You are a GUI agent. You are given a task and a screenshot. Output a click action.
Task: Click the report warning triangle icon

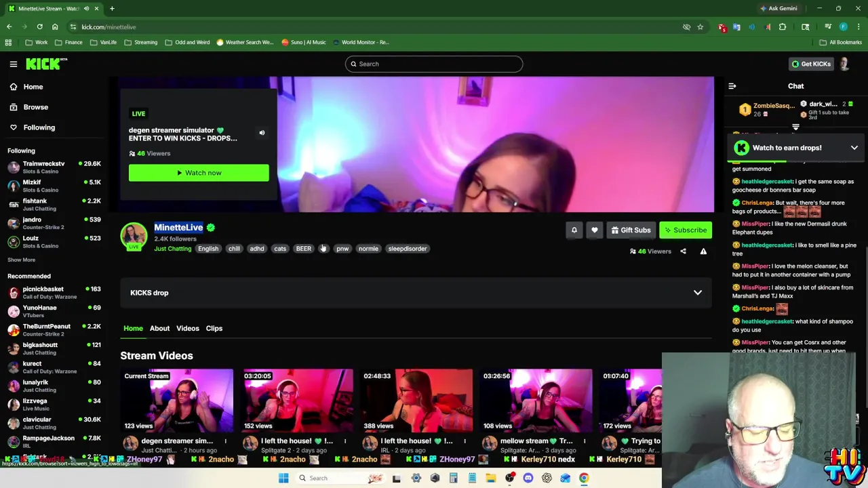coord(703,251)
